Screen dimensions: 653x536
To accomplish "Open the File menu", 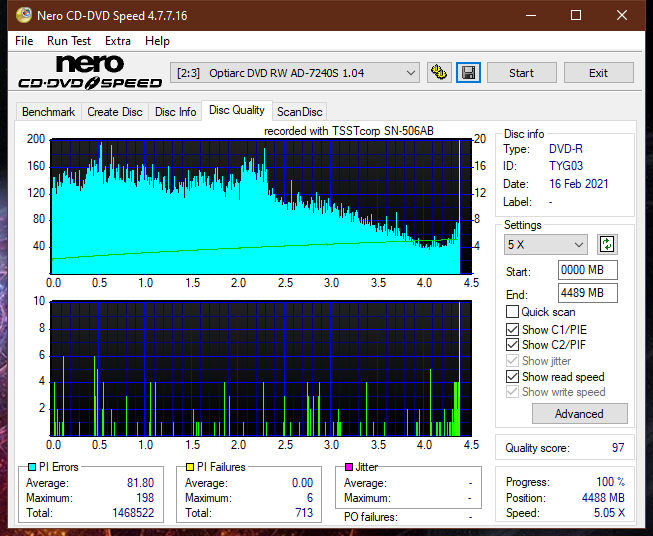I will (x=24, y=41).
